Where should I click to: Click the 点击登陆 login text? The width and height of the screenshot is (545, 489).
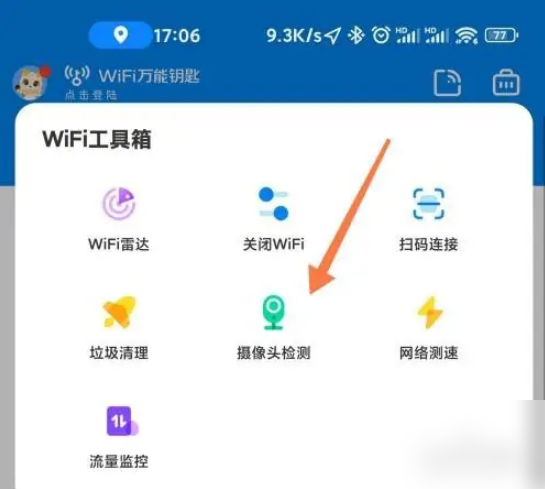(91, 95)
